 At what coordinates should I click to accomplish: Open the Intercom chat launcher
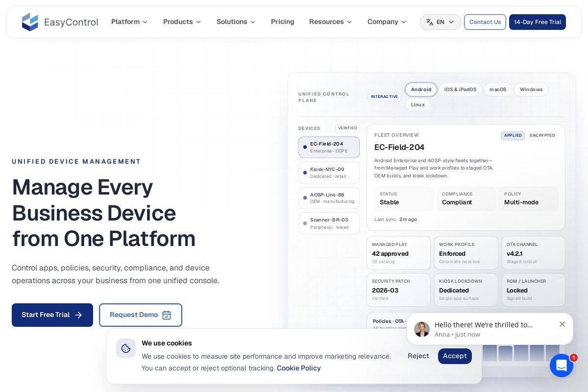[562, 366]
